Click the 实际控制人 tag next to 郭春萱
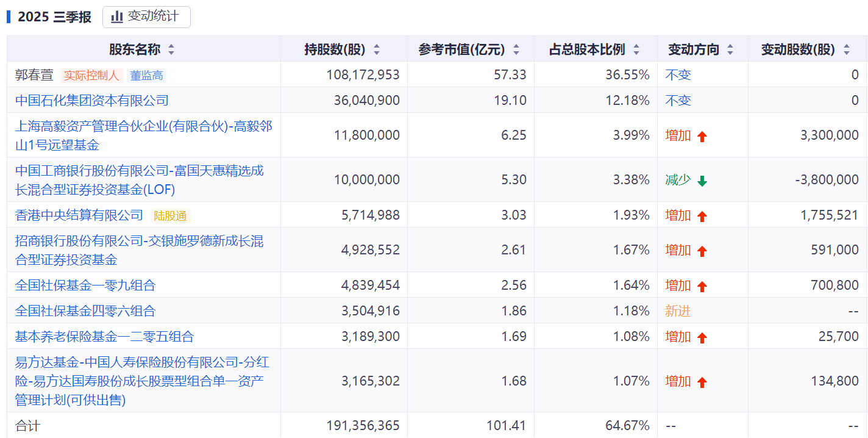Viewport: 868px width, 438px height. 91,76
